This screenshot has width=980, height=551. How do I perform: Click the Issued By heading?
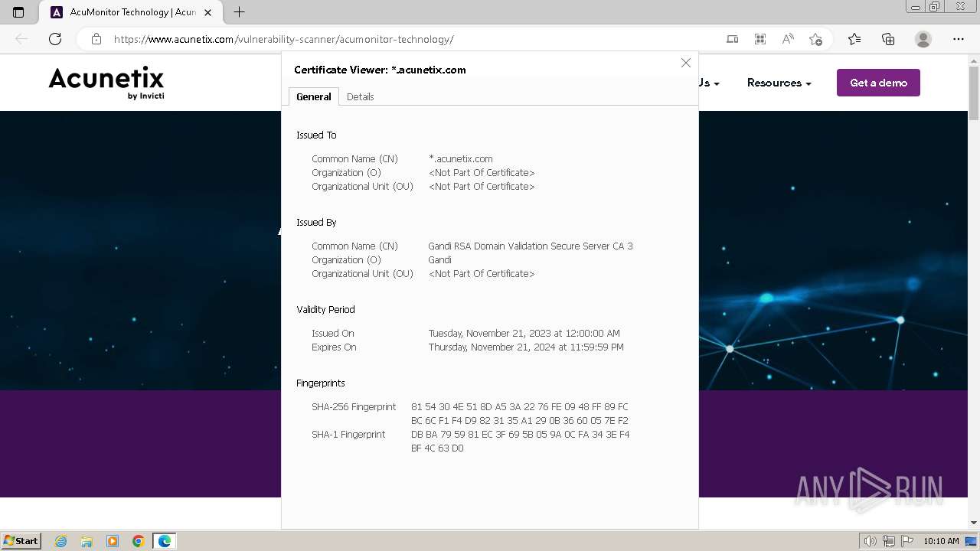pos(316,223)
